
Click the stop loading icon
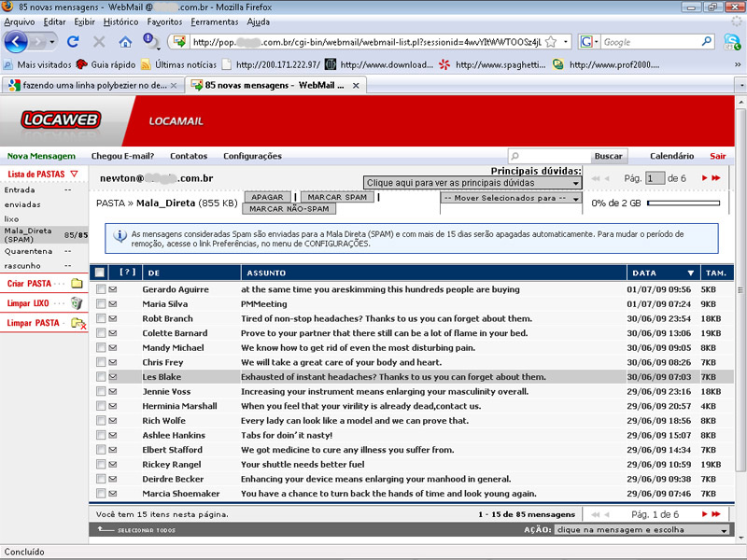point(99,42)
